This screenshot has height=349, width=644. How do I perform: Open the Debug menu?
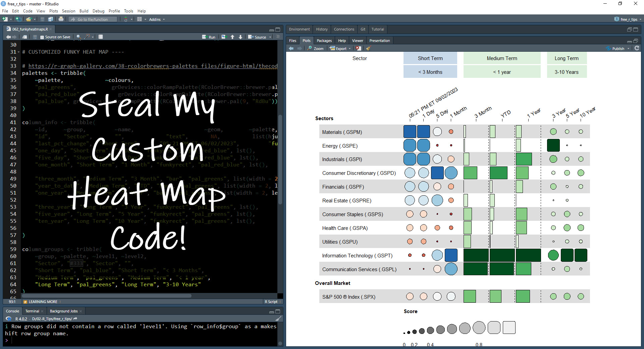point(99,11)
